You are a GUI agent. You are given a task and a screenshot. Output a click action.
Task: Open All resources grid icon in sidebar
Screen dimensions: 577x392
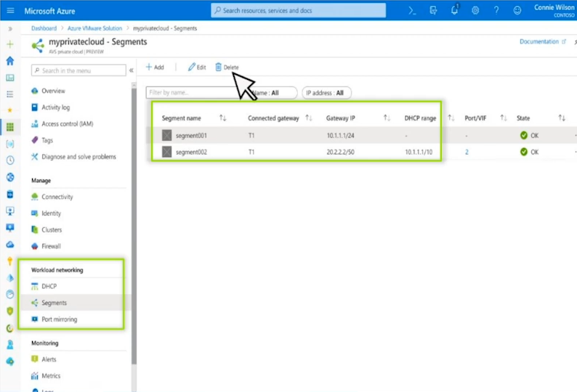(x=10, y=127)
